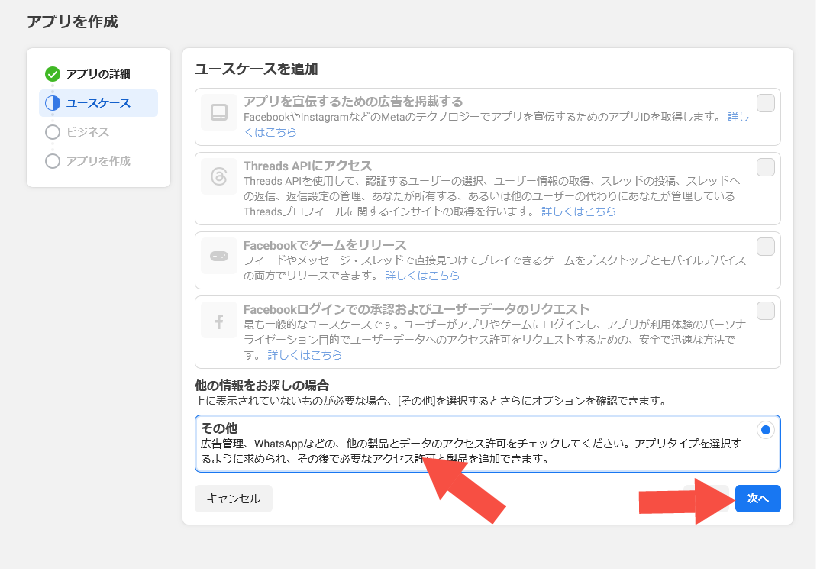Click the ユースケースを追加 heading
Screen dimensions: 816x569
[257, 69]
